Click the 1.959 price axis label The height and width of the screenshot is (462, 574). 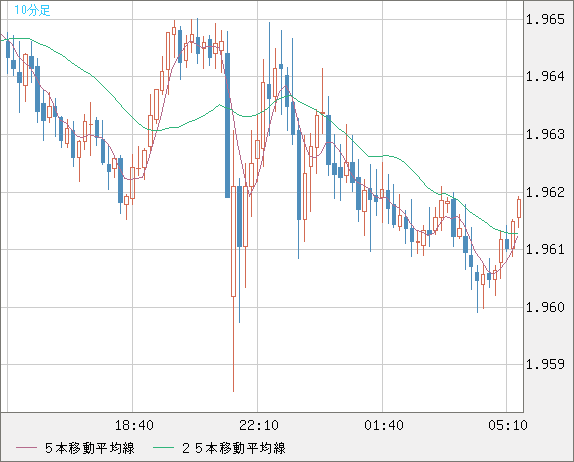[545, 364]
